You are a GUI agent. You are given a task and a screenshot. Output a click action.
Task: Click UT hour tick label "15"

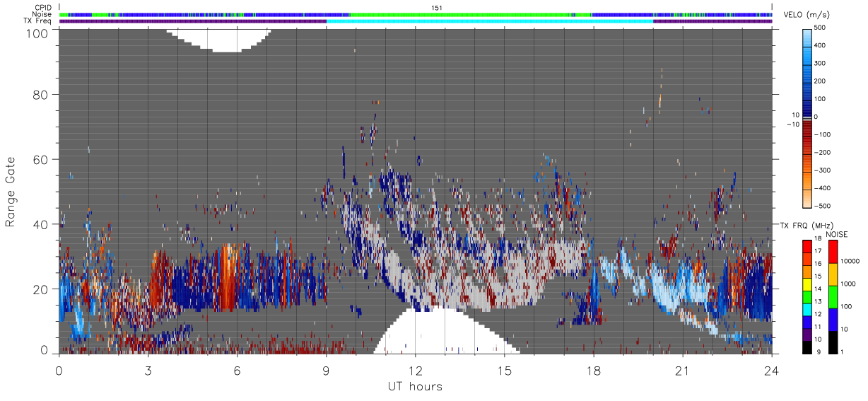(x=505, y=371)
